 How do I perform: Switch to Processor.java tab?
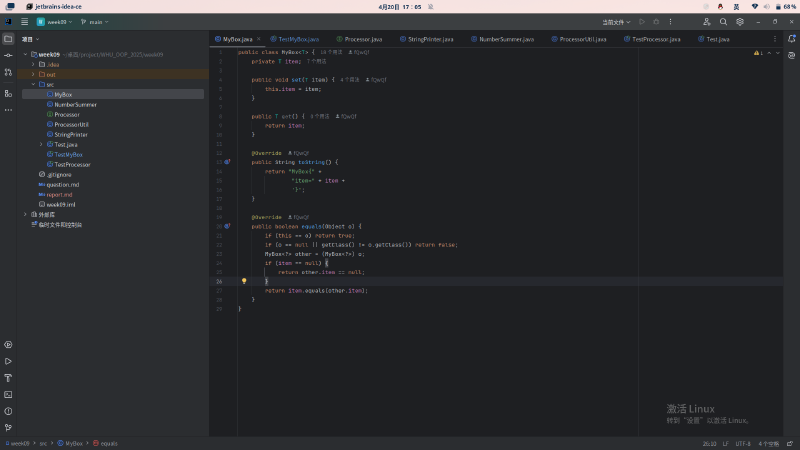(x=359, y=39)
